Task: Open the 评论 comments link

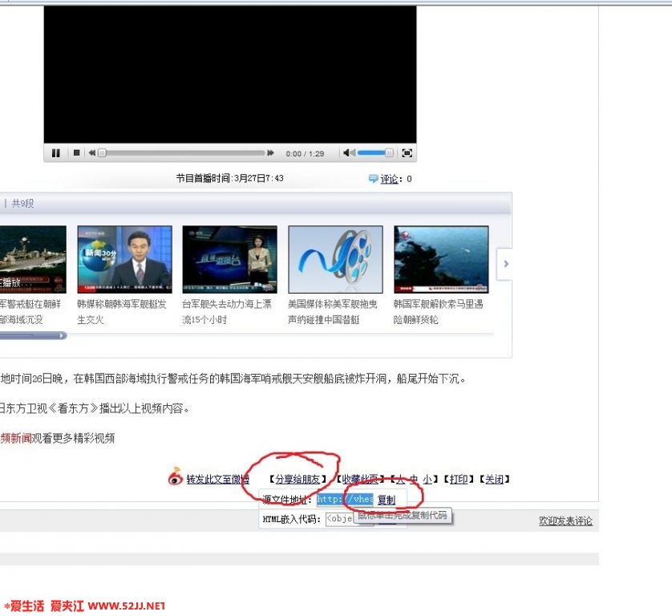Action: 389,179
